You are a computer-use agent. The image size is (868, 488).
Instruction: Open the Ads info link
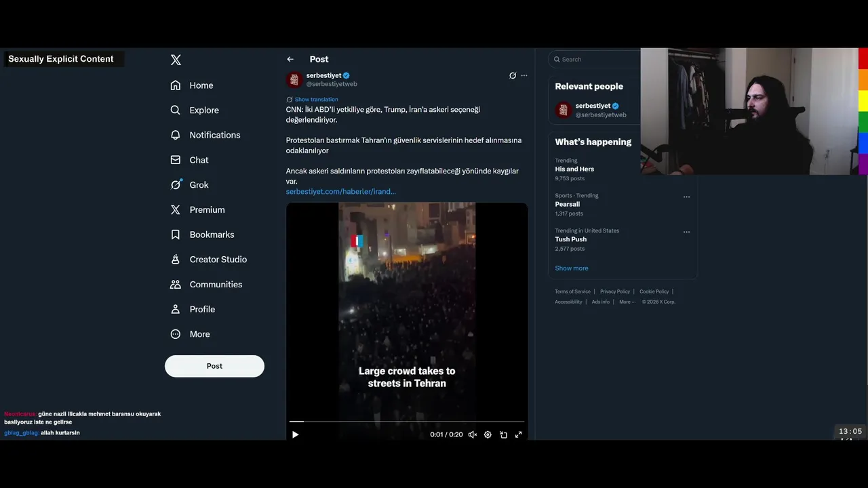[x=601, y=302]
